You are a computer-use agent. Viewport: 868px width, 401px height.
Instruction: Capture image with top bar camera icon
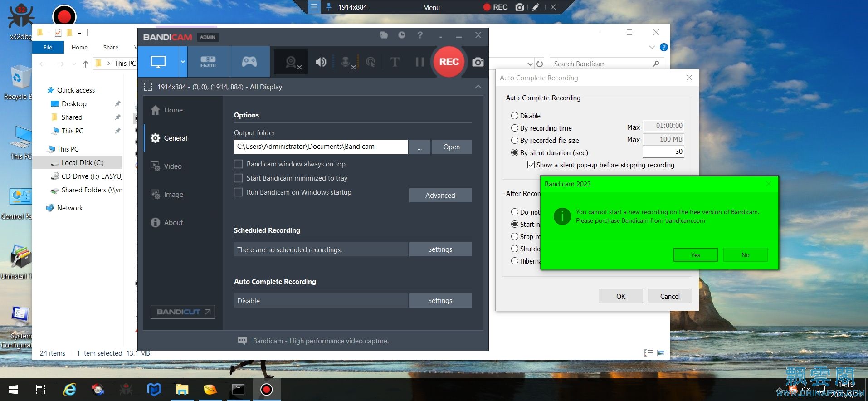[520, 7]
